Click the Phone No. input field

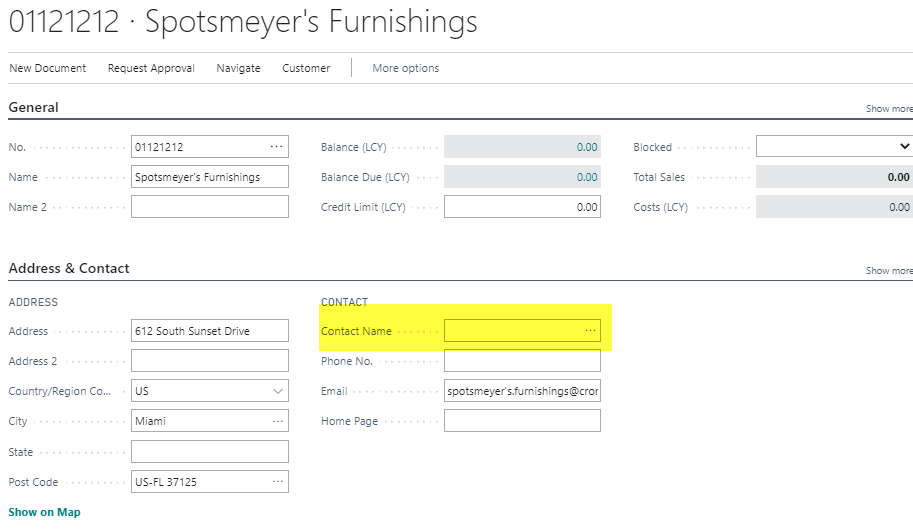tap(522, 360)
